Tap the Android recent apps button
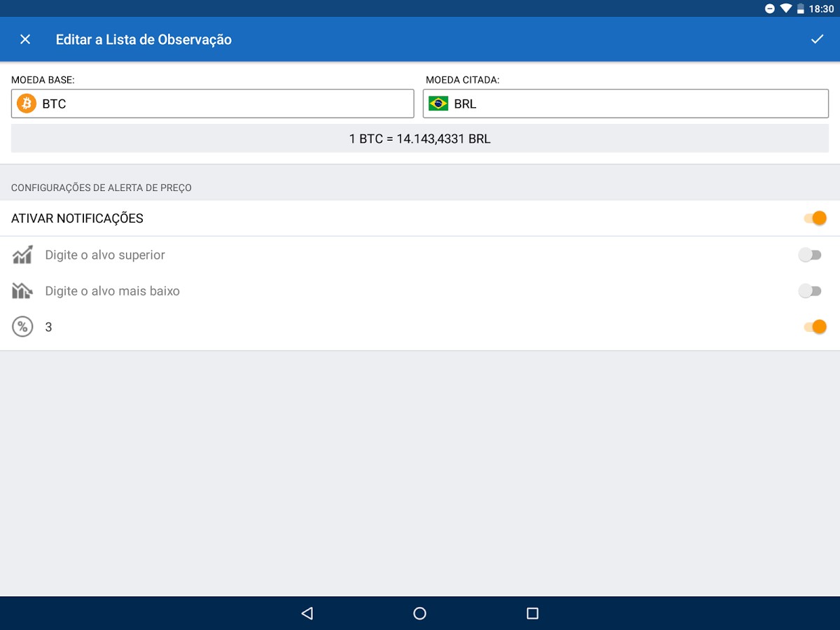The width and height of the screenshot is (840, 630). click(533, 613)
